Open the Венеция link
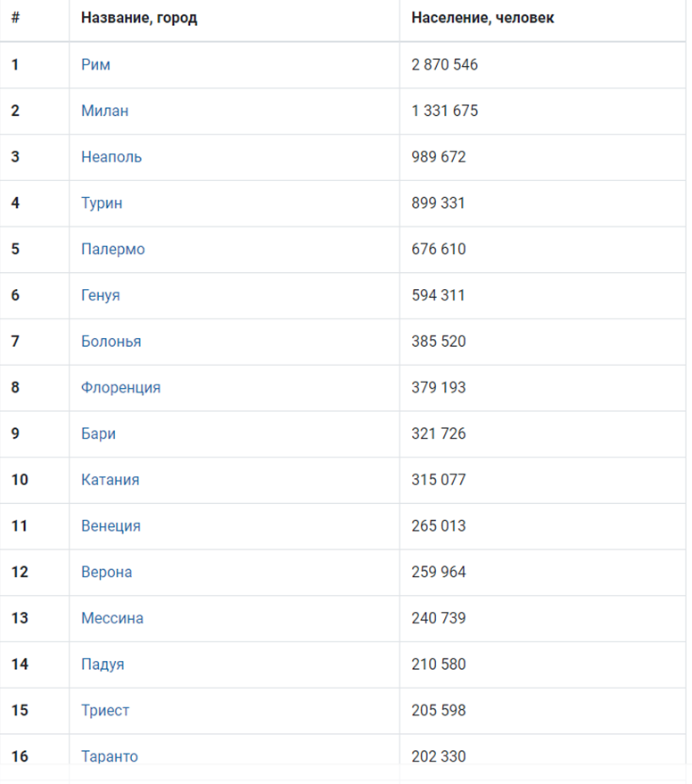 point(111,526)
